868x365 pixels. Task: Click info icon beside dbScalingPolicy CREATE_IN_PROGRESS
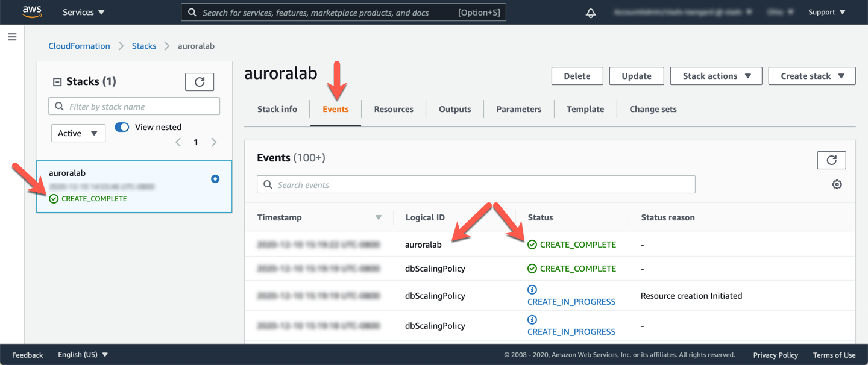pyautogui.click(x=532, y=290)
